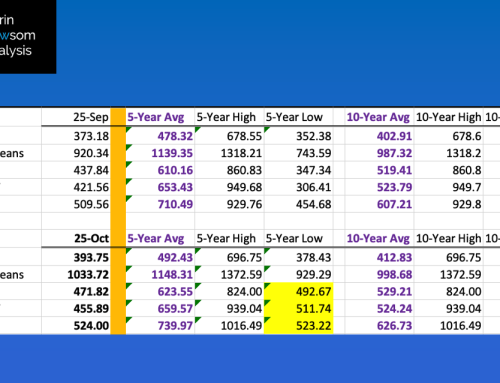Image resolution: width=500 pixels, height=383 pixels.
Task: Select the cell with value 421.56
Action: coord(76,187)
